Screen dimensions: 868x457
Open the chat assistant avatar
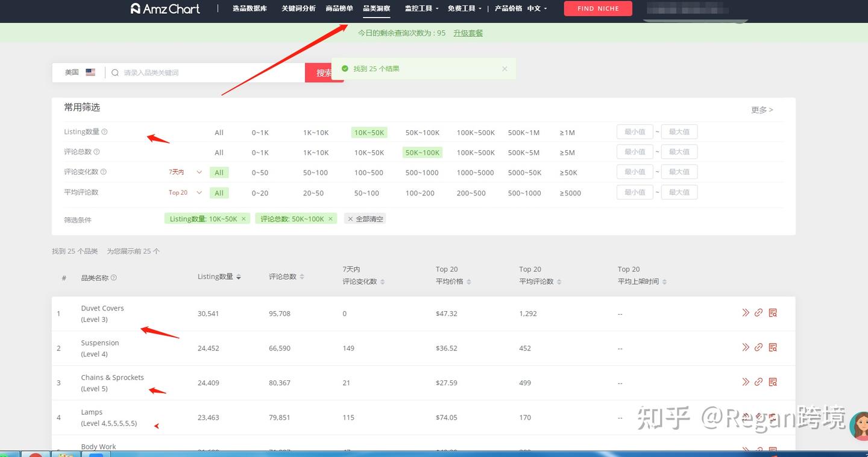coord(858,426)
